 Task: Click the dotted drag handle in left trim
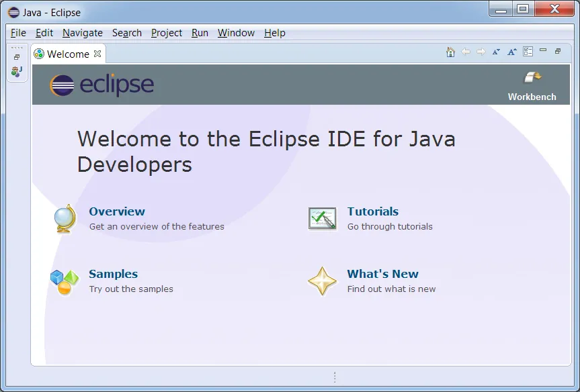pyautogui.click(x=17, y=48)
